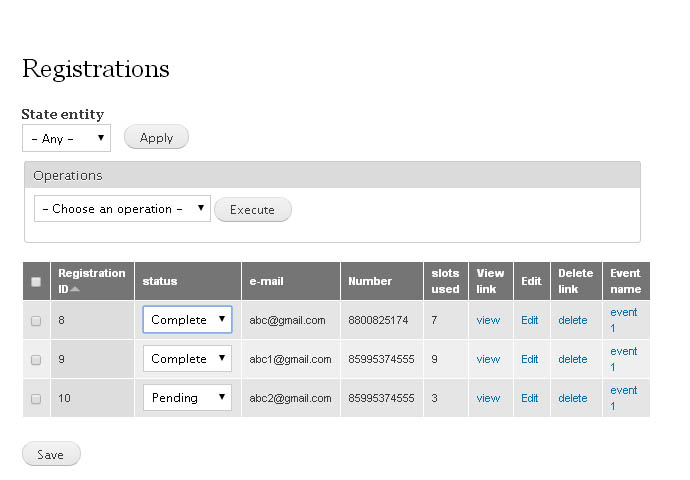Sort table by status column header
The image size is (690, 480).
[160, 281]
